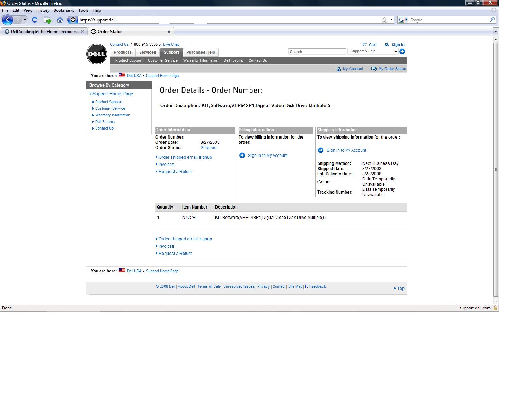This screenshot has width=532, height=399.
Task: Click Order shipped email signup under Order Information
Action: click(x=185, y=157)
